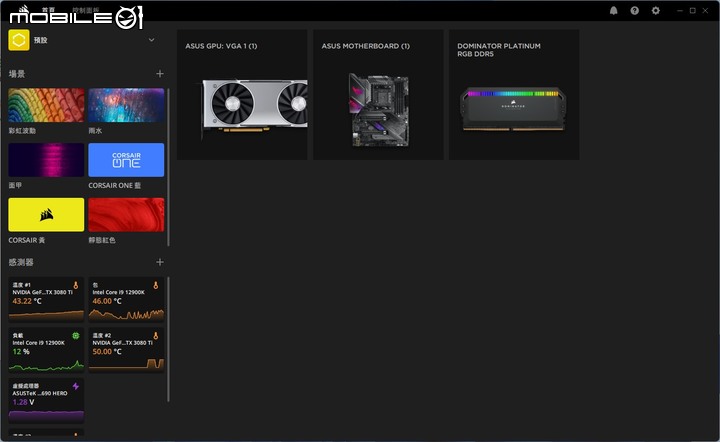The height and width of the screenshot is (442, 720).
Task: Open the ASUS MOTHERBOARD device card
Action: click(x=378, y=95)
